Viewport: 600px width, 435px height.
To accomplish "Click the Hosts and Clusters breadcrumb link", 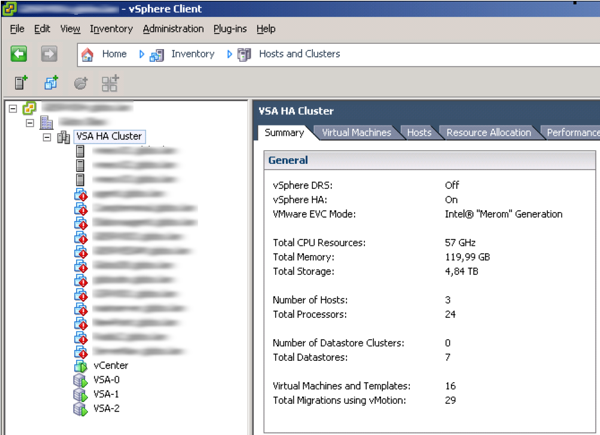I will [300, 54].
